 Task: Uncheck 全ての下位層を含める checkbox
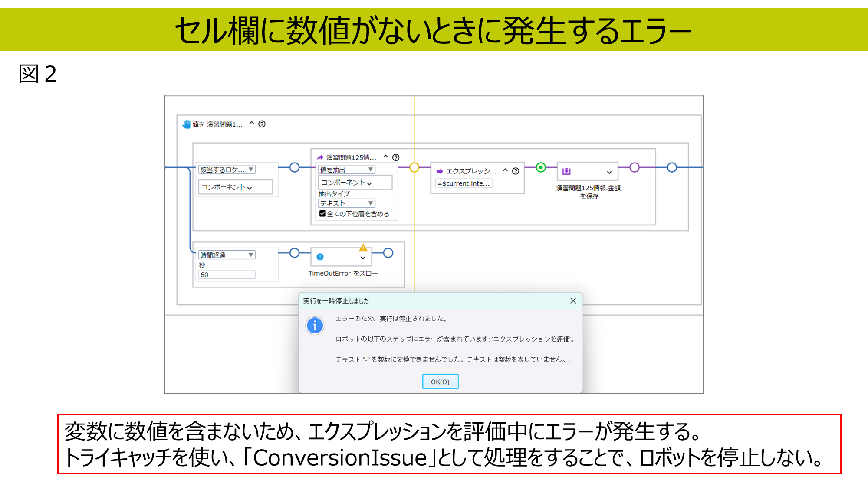coord(322,213)
